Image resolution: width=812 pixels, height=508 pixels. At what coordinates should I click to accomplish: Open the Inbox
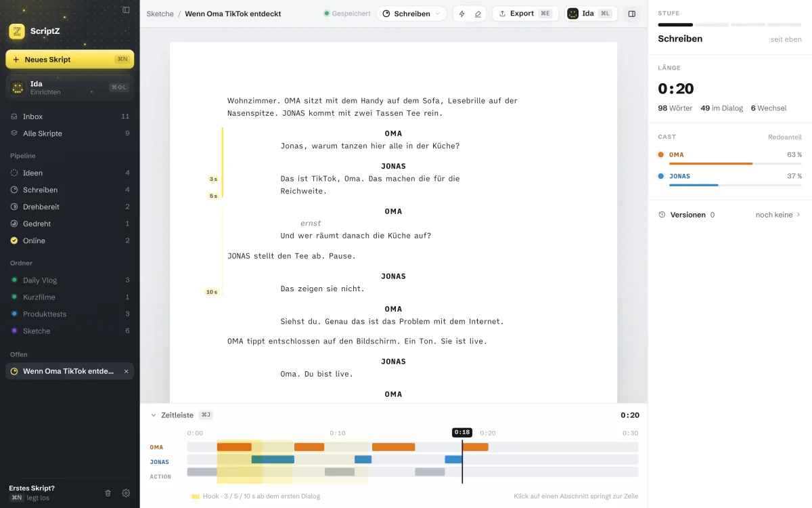[70, 117]
